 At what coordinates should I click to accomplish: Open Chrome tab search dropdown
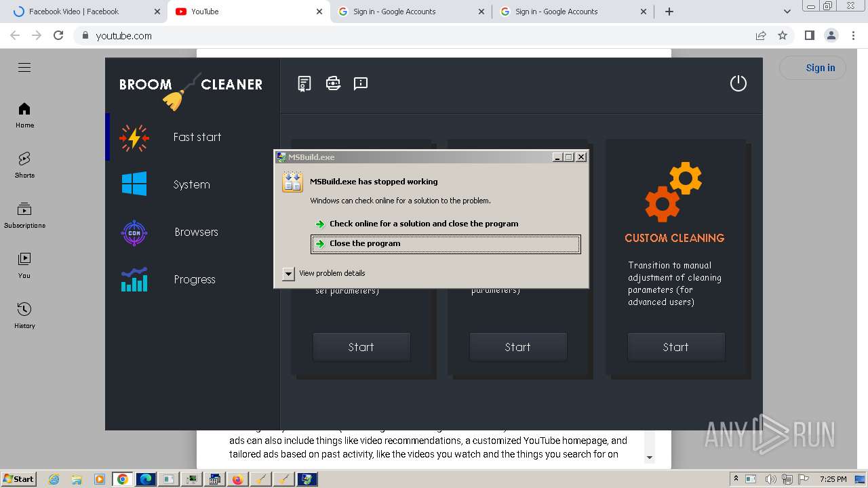point(787,12)
